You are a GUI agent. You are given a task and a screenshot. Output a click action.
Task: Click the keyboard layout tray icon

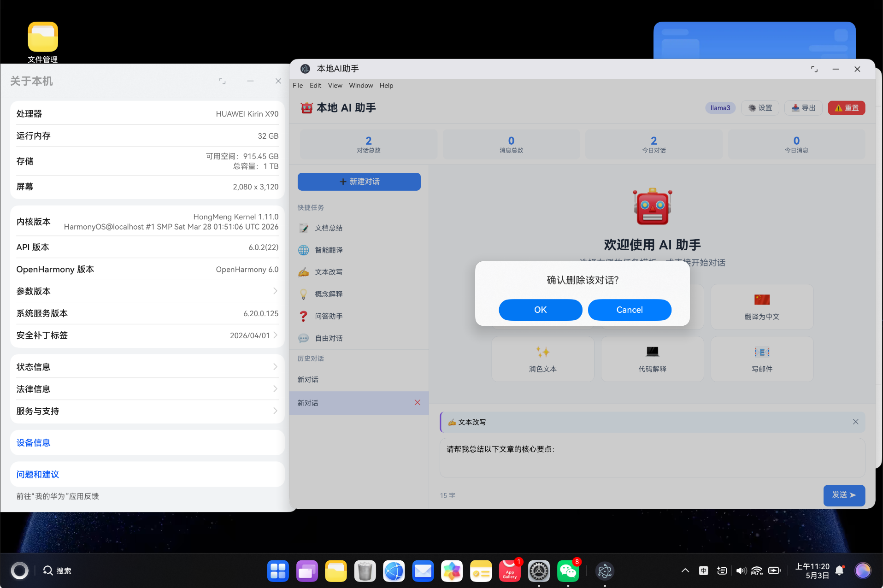pyautogui.click(x=722, y=570)
